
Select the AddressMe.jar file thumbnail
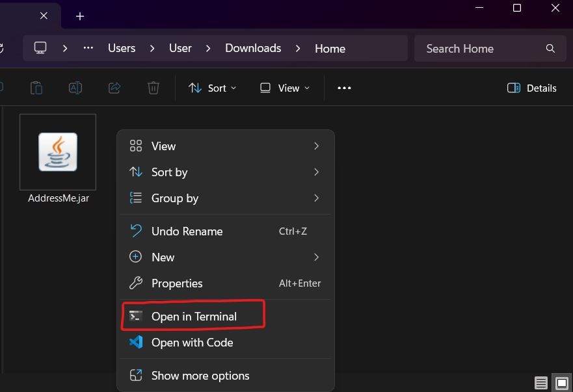(57, 151)
